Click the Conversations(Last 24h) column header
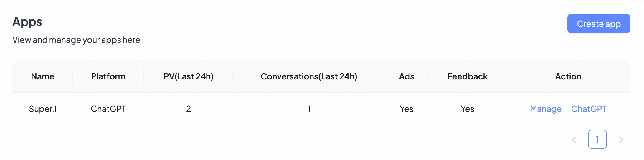Screen dimensions: 644x160 pos(309,76)
